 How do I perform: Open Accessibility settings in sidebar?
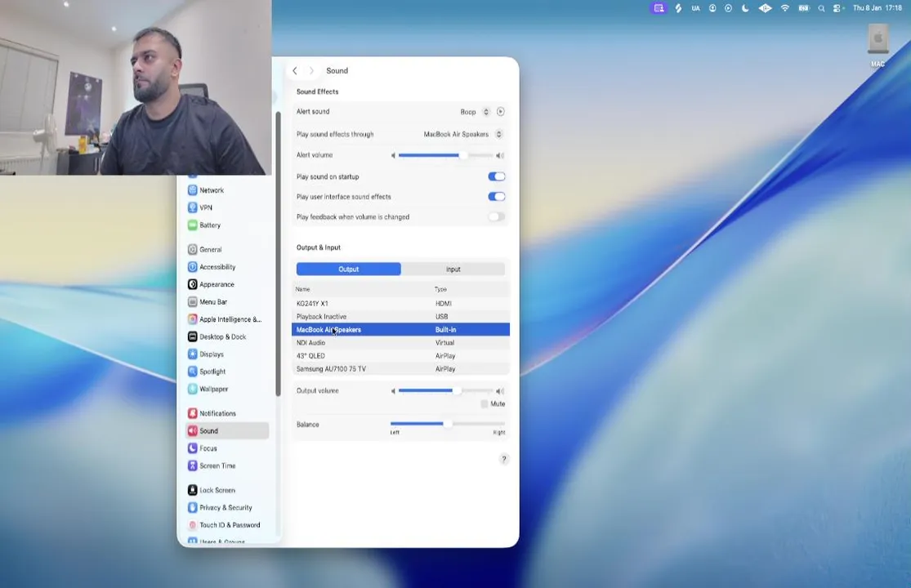point(212,267)
